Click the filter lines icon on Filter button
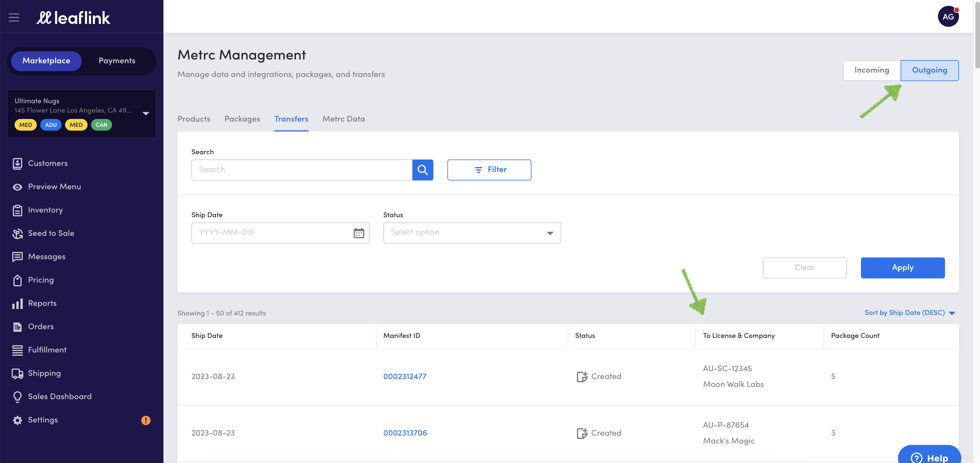The image size is (980, 463). 478,169
